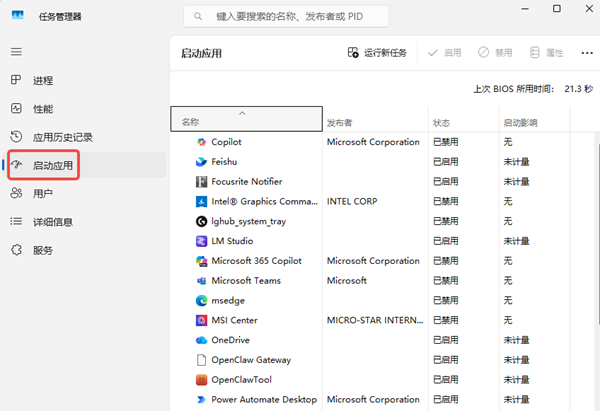The height and width of the screenshot is (411, 600).
Task: Open the 用户 (Users) page
Action: [84, 193]
